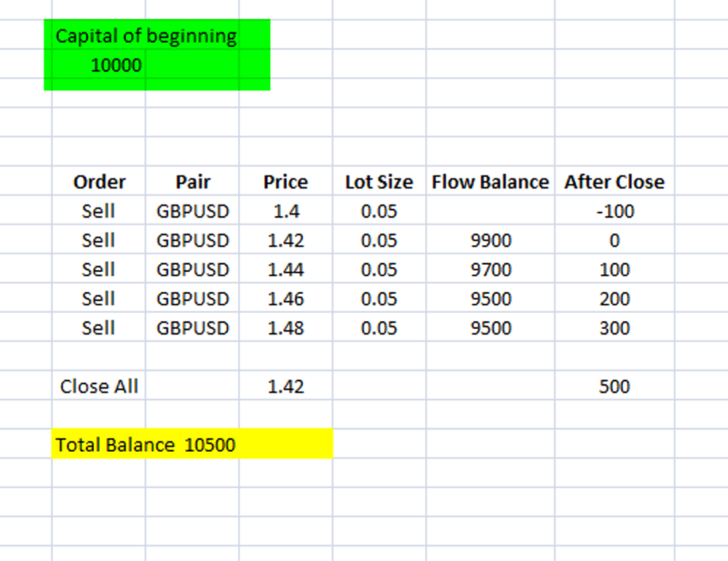Select the Pair column header
This screenshot has height=561, width=728.
click(x=193, y=181)
